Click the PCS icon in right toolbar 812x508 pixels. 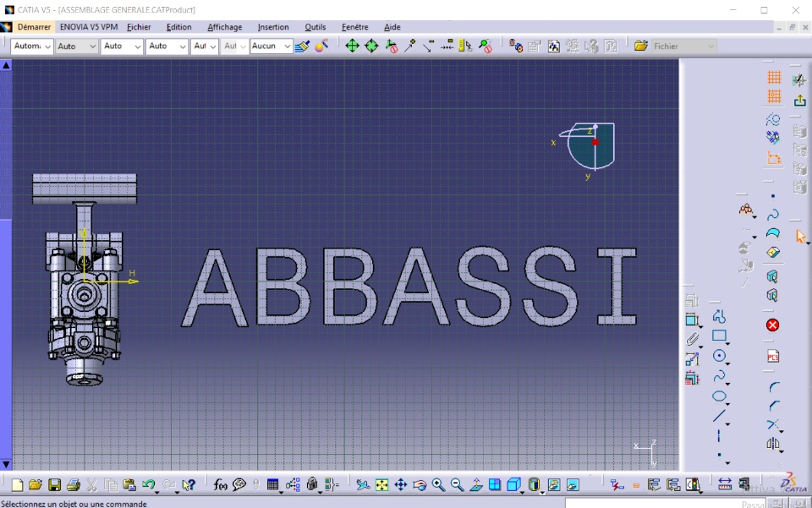coord(773,357)
